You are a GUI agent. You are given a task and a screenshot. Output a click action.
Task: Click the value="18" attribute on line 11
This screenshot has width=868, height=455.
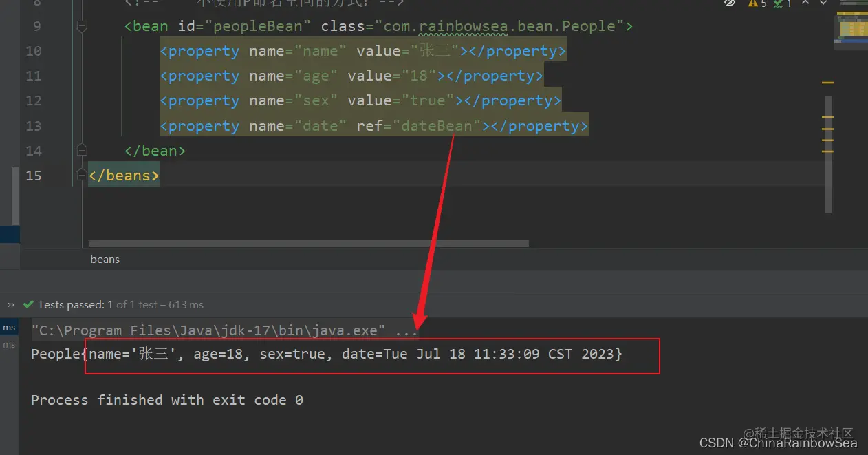[x=392, y=76]
